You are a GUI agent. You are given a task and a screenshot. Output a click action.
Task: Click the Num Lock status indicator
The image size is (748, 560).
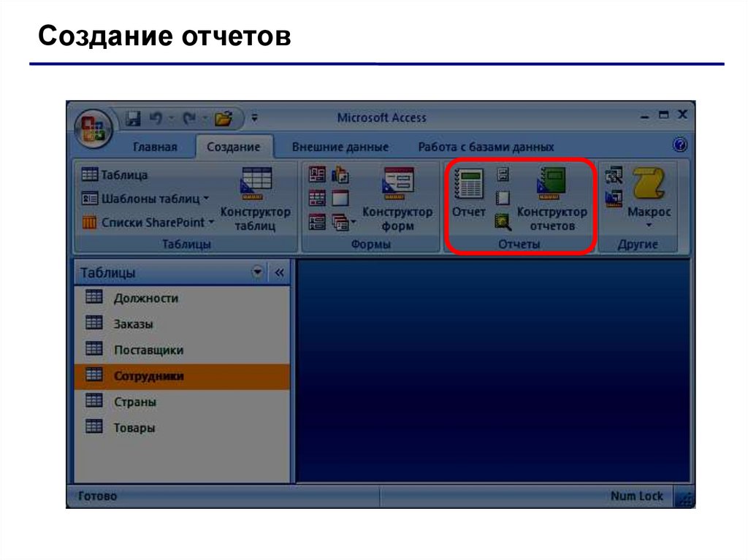pos(636,496)
